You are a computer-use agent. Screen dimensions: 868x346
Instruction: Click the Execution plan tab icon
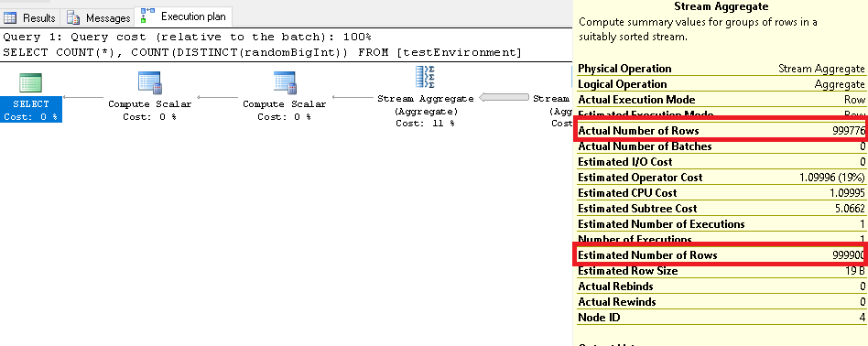click(147, 16)
